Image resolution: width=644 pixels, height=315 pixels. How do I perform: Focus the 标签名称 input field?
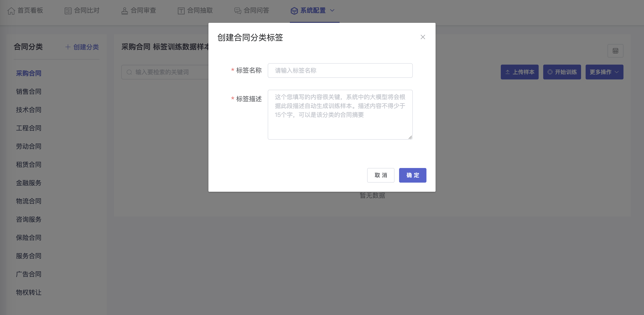pos(340,71)
